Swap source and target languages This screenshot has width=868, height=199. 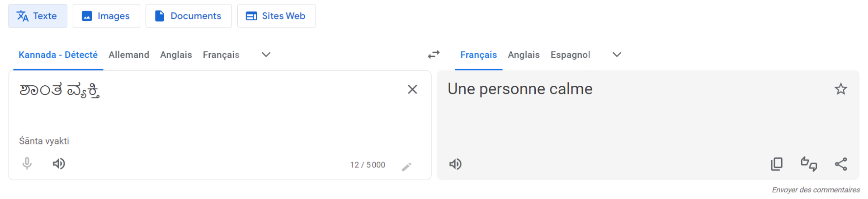click(x=434, y=55)
